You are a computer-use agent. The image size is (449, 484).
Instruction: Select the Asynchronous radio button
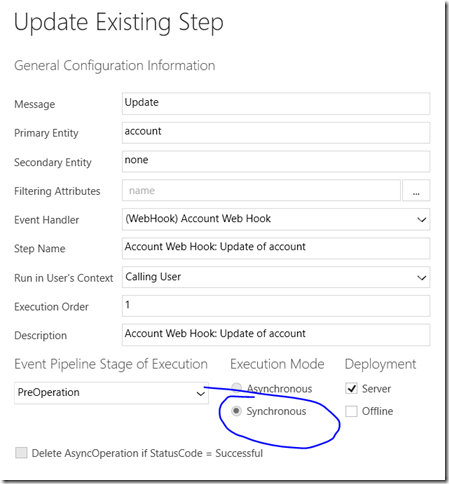236,388
